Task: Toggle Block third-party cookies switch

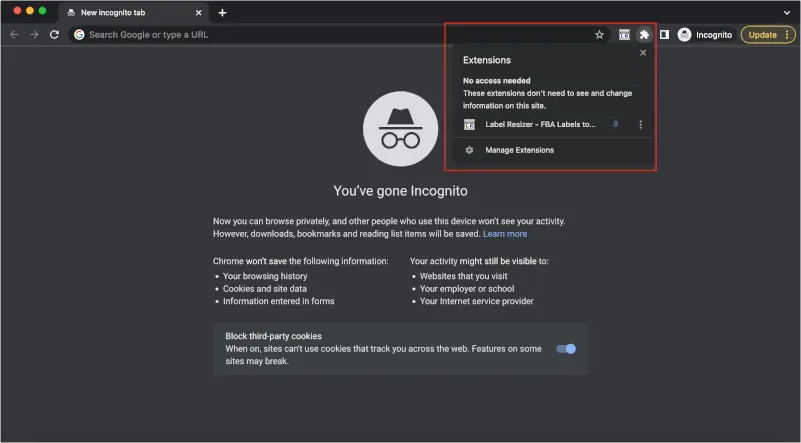Action: (x=566, y=349)
